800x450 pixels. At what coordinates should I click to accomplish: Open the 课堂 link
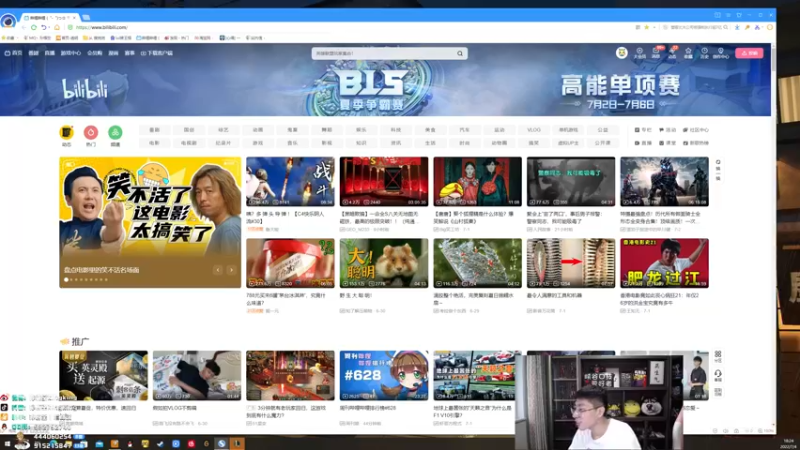coord(667,143)
